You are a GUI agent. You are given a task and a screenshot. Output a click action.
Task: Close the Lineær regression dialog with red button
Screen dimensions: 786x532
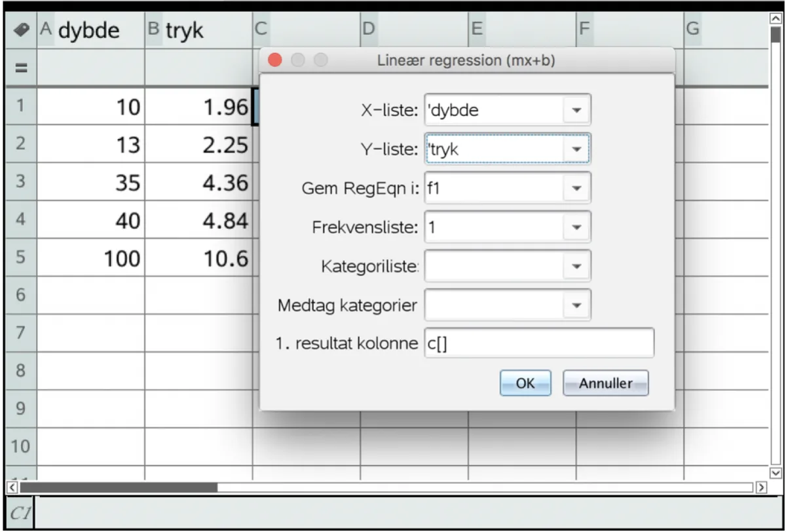276,60
